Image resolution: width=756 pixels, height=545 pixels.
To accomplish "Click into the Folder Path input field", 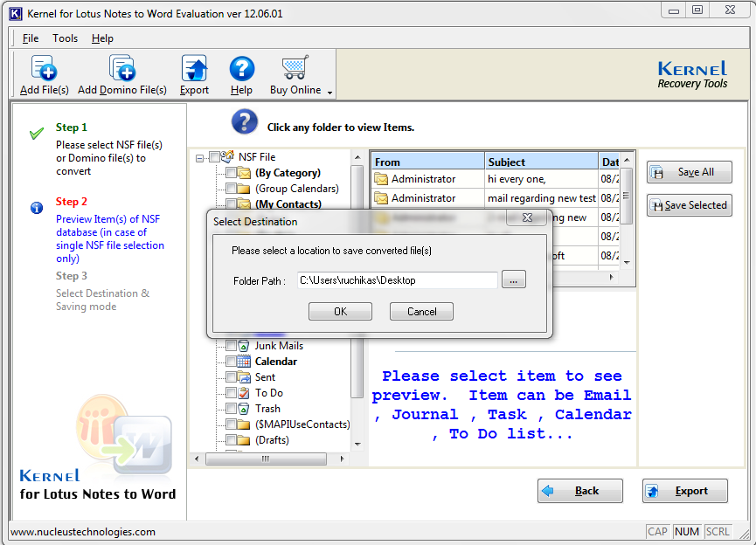I will [398, 280].
